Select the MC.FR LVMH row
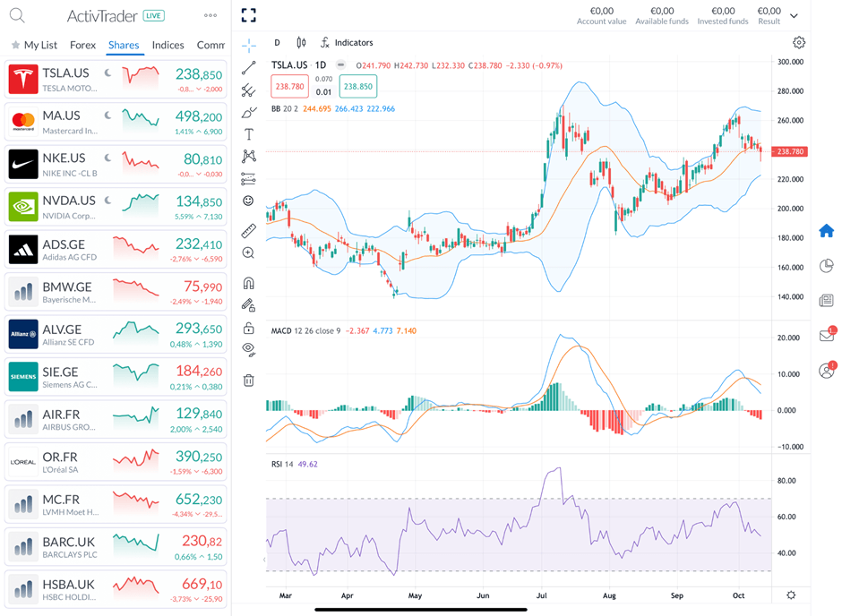 tap(116, 504)
